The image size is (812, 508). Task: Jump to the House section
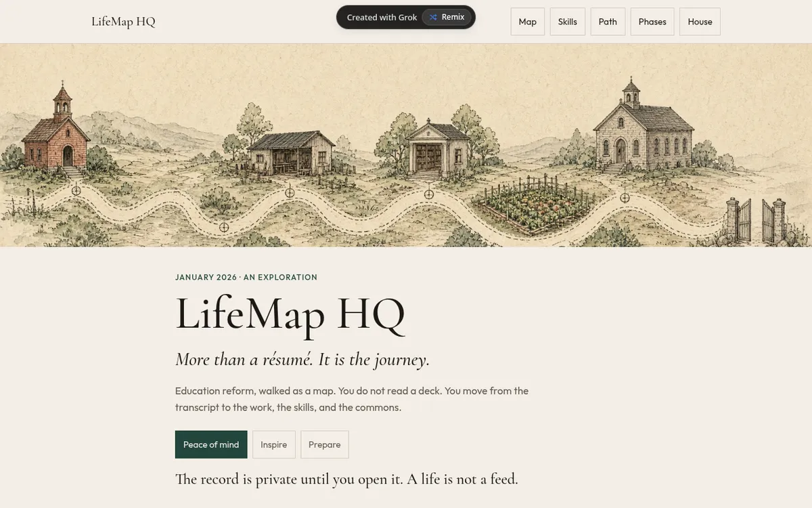pos(700,22)
